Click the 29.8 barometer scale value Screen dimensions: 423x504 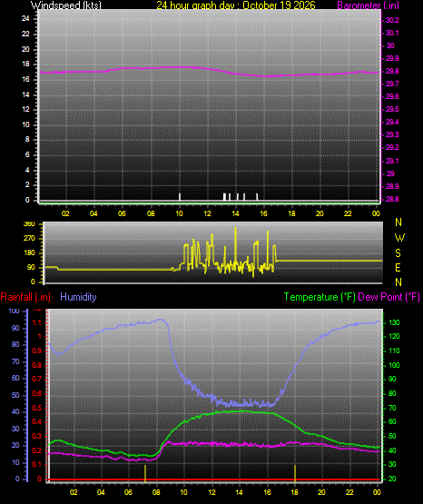click(x=392, y=71)
